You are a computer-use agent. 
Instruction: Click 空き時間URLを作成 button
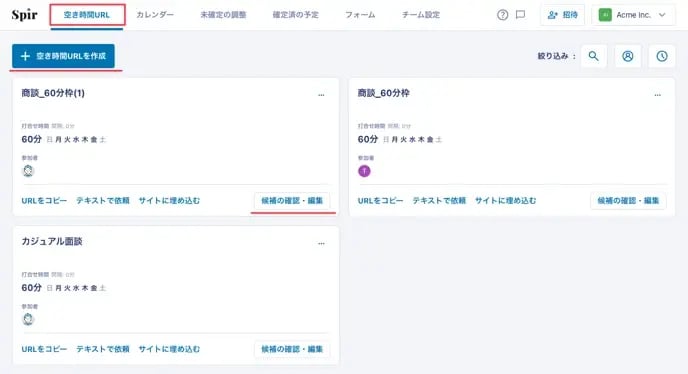tap(63, 56)
